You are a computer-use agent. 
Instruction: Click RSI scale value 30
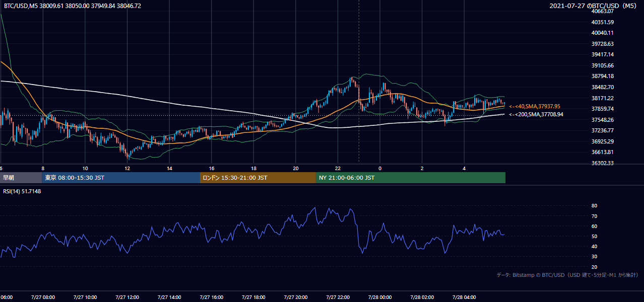point(594,257)
